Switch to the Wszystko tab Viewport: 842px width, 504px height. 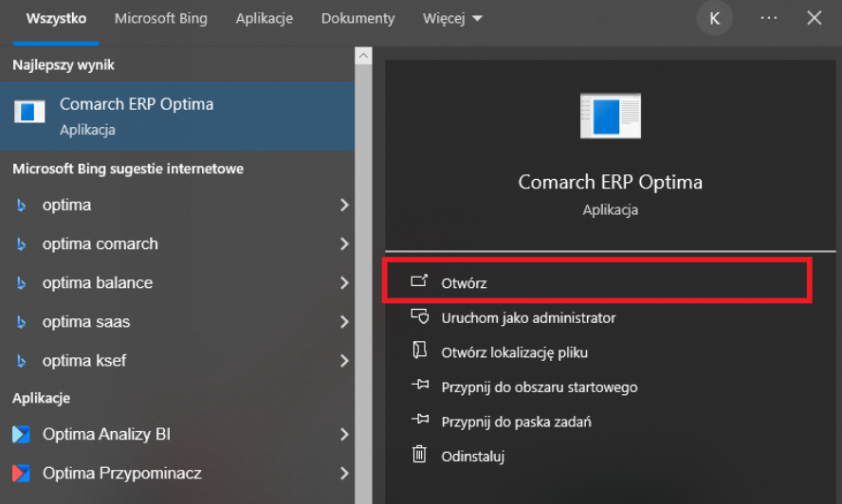(56, 18)
